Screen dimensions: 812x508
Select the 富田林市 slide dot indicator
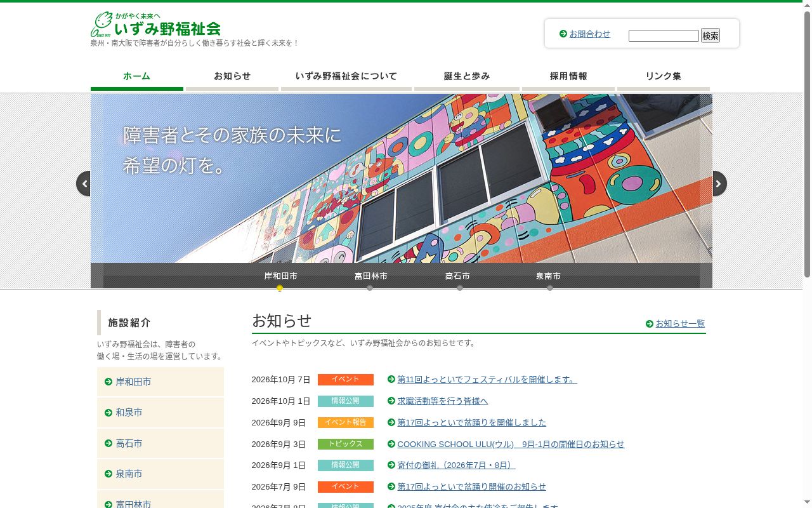click(370, 288)
